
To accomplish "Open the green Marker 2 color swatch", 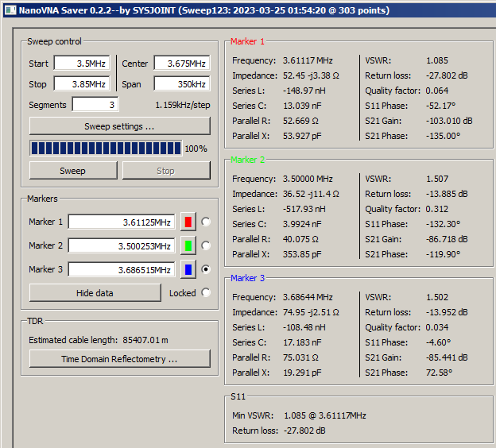I will [188, 245].
